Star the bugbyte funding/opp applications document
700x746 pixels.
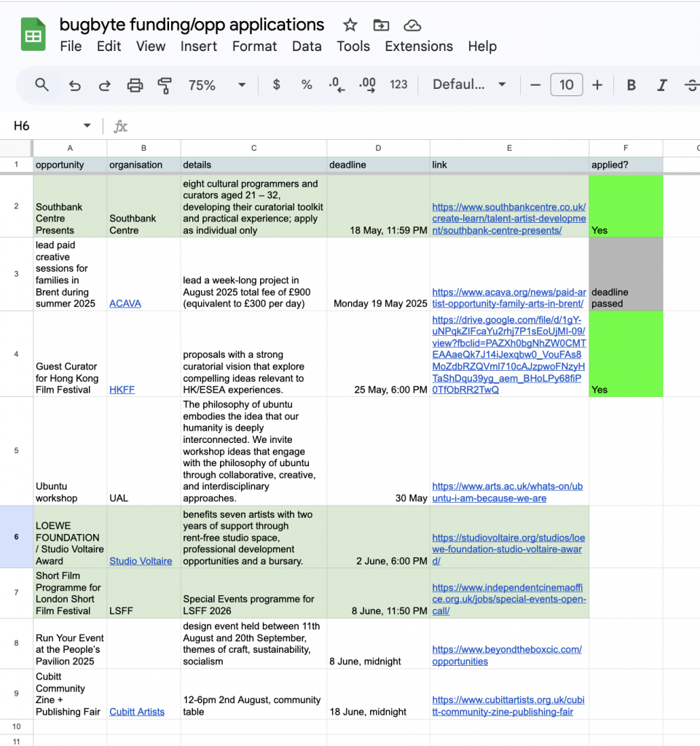350,25
